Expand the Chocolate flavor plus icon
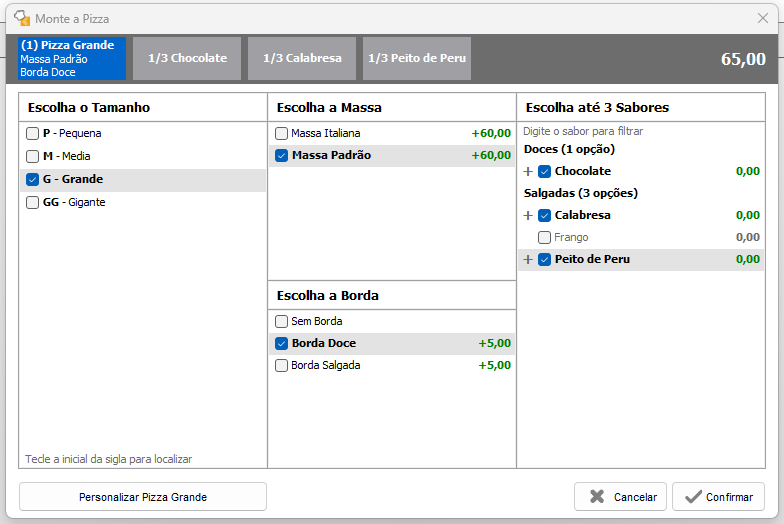Screen dimensions: 784x524 528,172
